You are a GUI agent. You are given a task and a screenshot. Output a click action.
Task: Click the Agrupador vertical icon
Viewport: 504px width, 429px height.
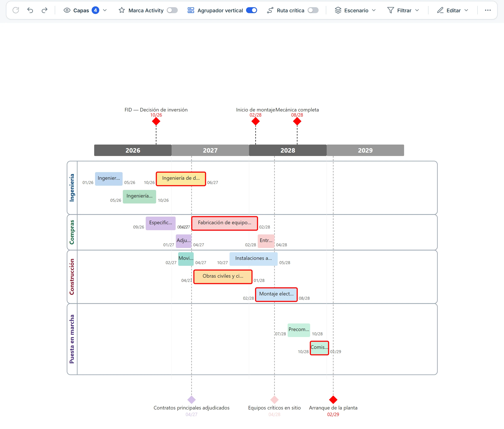tap(191, 10)
